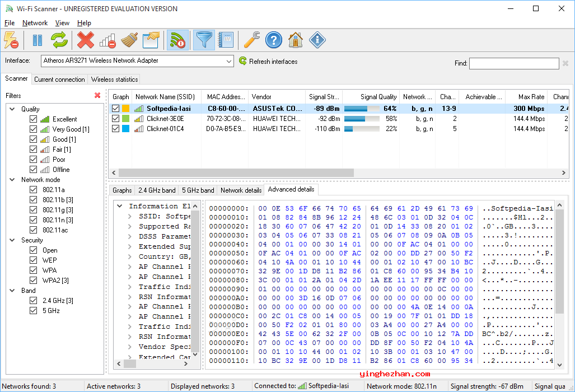Open the File menu
The height and width of the screenshot is (392, 575).
pos(10,23)
